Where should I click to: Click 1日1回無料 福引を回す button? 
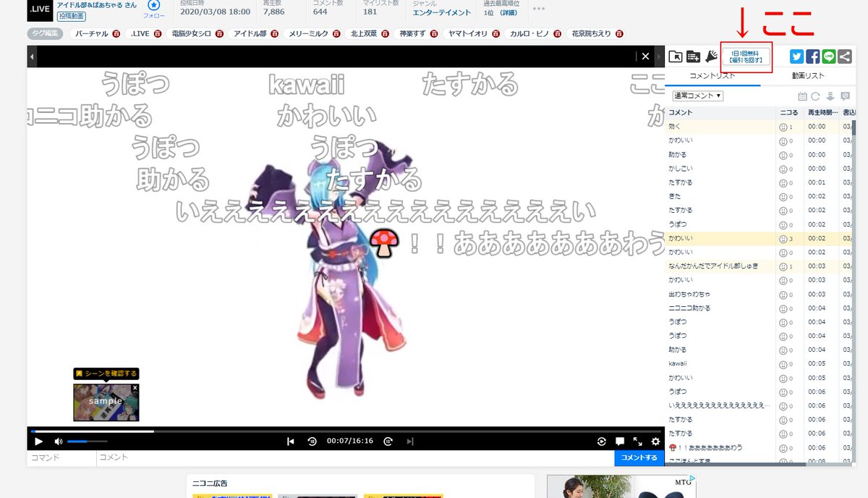point(746,57)
